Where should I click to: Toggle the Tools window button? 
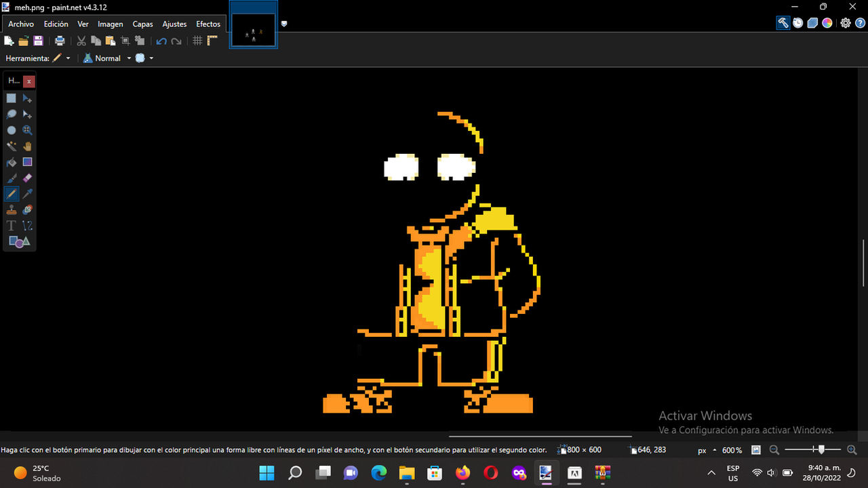point(783,23)
